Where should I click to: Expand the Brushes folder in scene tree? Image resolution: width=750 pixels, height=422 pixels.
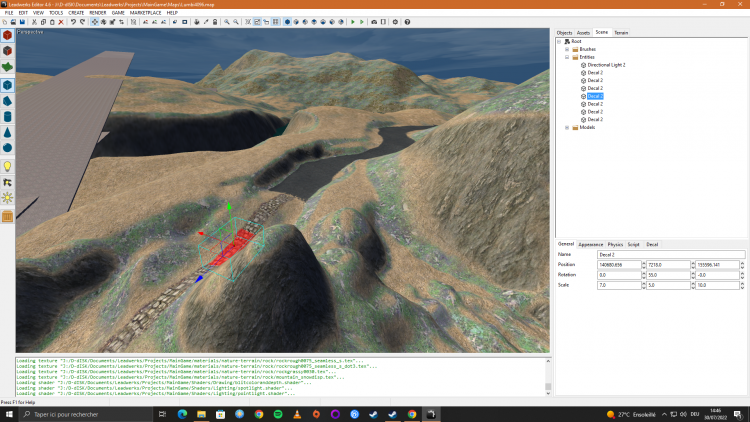tap(567, 49)
